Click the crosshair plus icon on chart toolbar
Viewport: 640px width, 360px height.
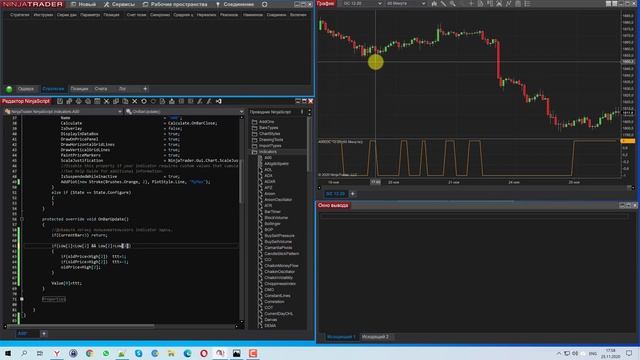[x=471, y=4]
